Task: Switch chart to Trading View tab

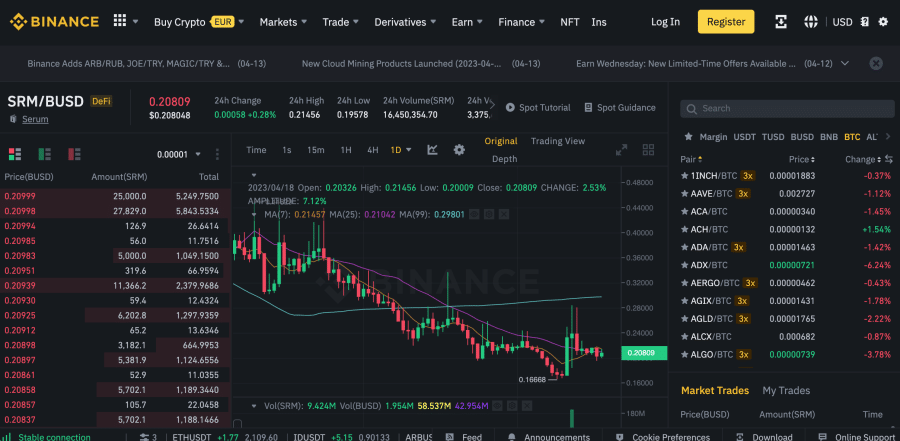Action: pos(557,141)
